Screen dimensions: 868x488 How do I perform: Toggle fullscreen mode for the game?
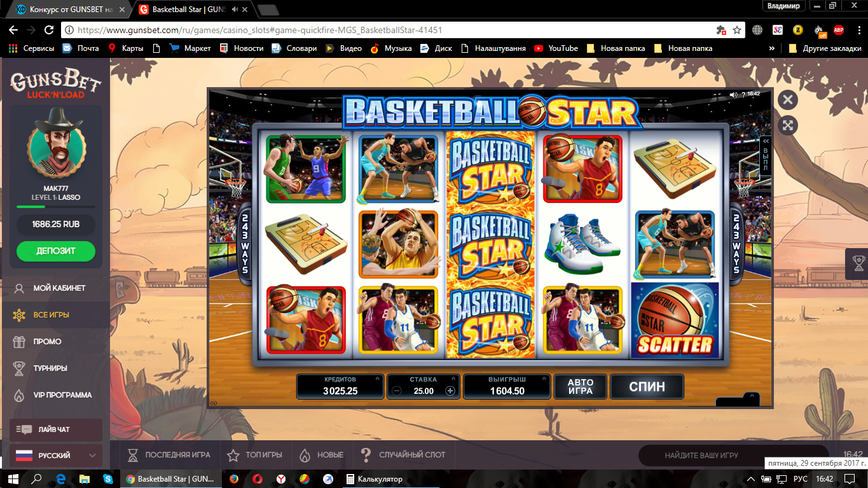(x=787, y=125)
